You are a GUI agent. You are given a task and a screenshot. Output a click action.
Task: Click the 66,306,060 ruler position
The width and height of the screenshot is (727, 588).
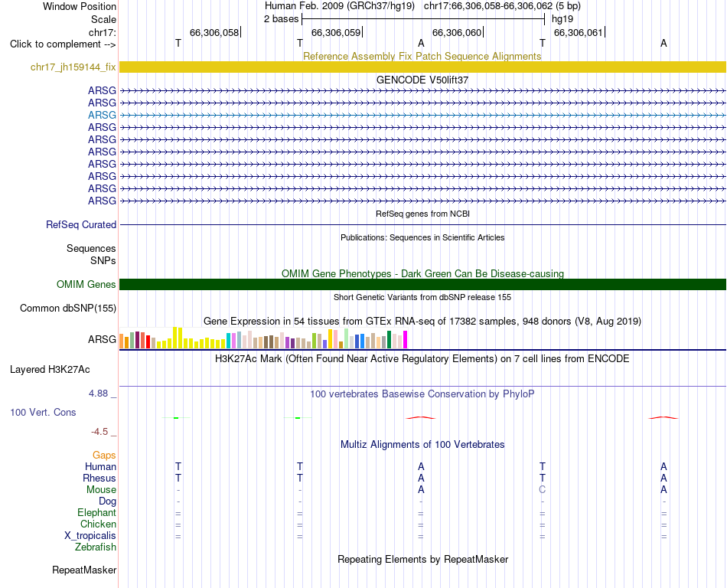[x=457, y=32]
